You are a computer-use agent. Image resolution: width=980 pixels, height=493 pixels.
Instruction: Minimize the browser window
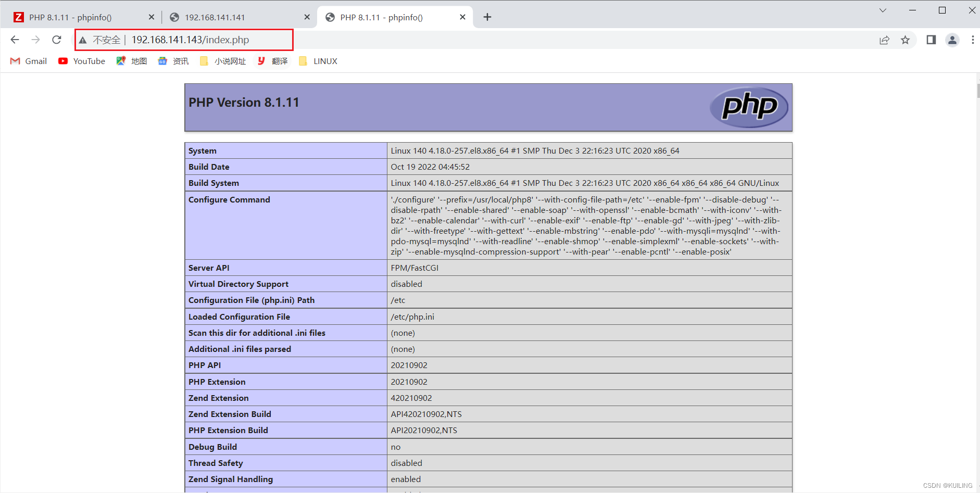[x=912, y=10]
